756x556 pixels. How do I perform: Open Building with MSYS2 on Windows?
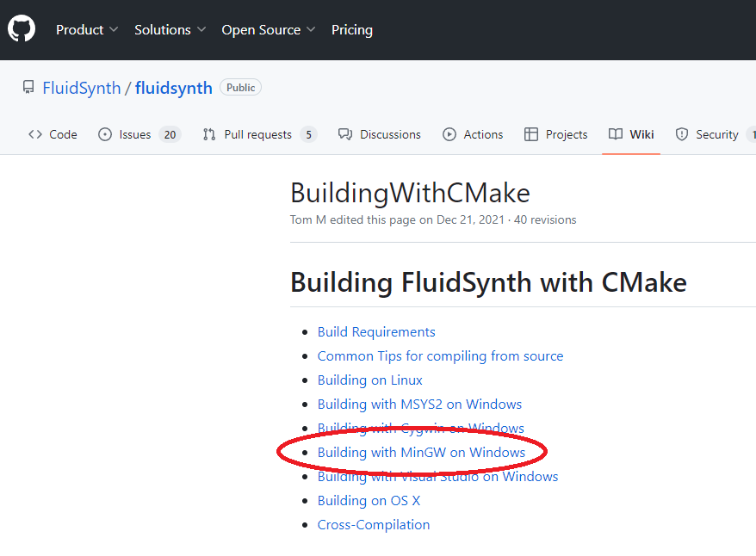click(x=419, y=405)
